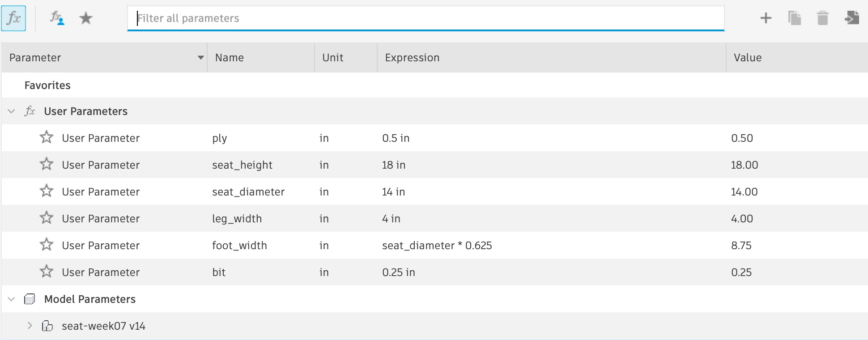This screenshot has width=868, height=340.
Task: Click the Expression column header
Action: click(412, 57)
